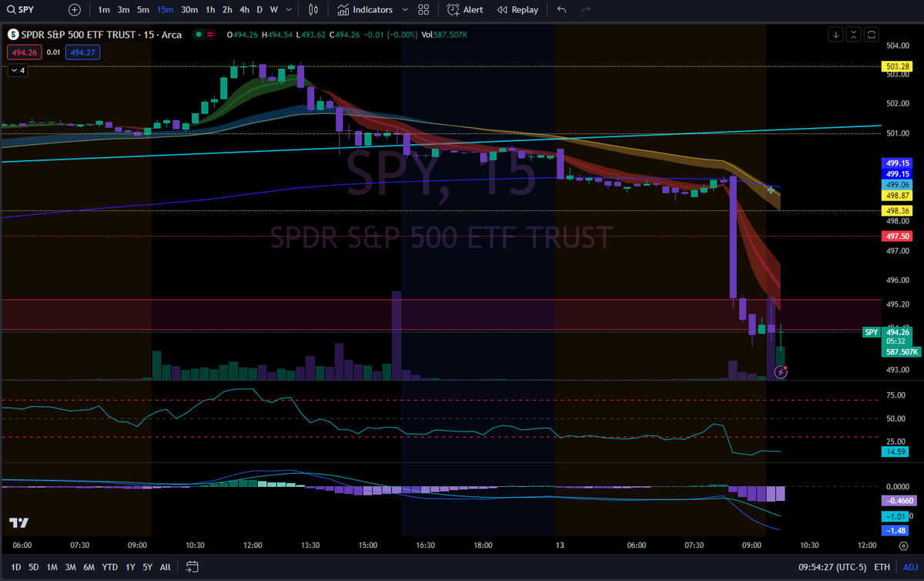Collapse the pane using the double-chevron icon
This screenshot has width=924, height=581.
point(854,35)
